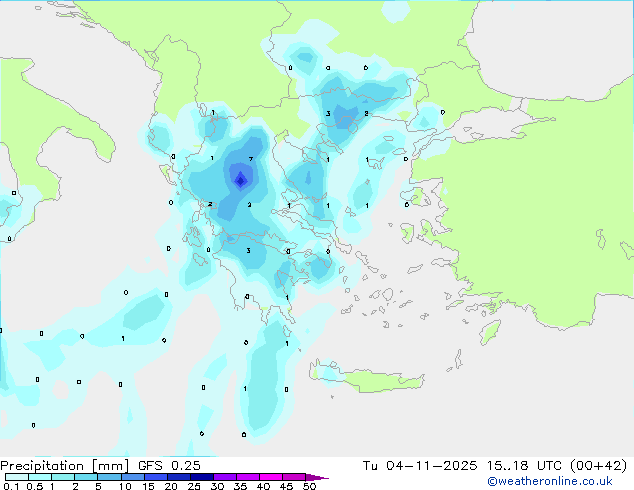This screenshot has height=490, width=634.
Task: Select the 0.5–1 mm legend color swatch
Action: pos(40,477)
